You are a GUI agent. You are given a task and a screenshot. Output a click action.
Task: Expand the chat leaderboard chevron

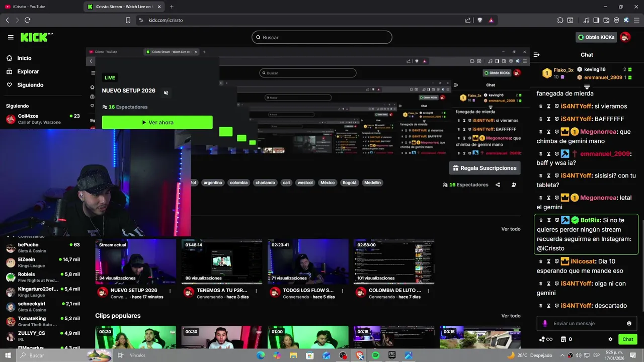[587, 87]
